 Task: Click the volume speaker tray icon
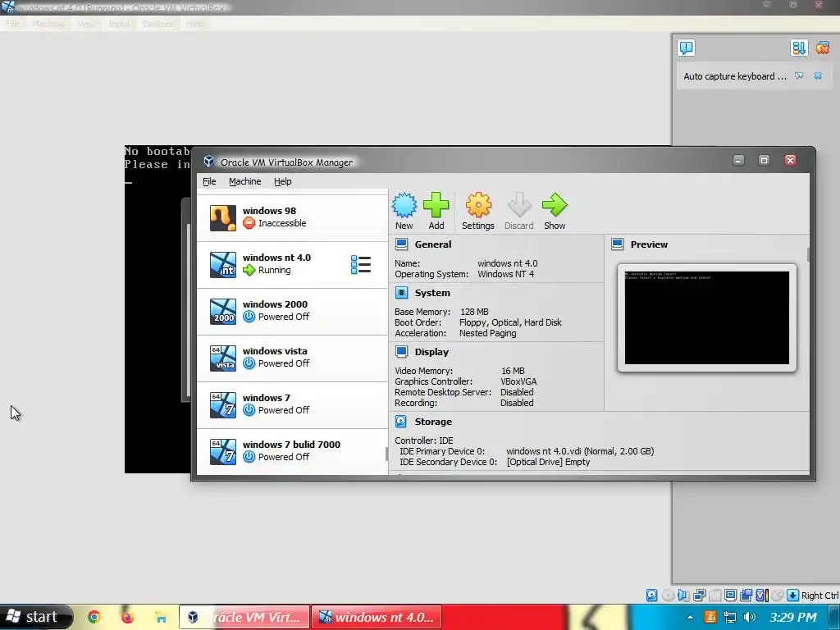[x=750, y=617]
